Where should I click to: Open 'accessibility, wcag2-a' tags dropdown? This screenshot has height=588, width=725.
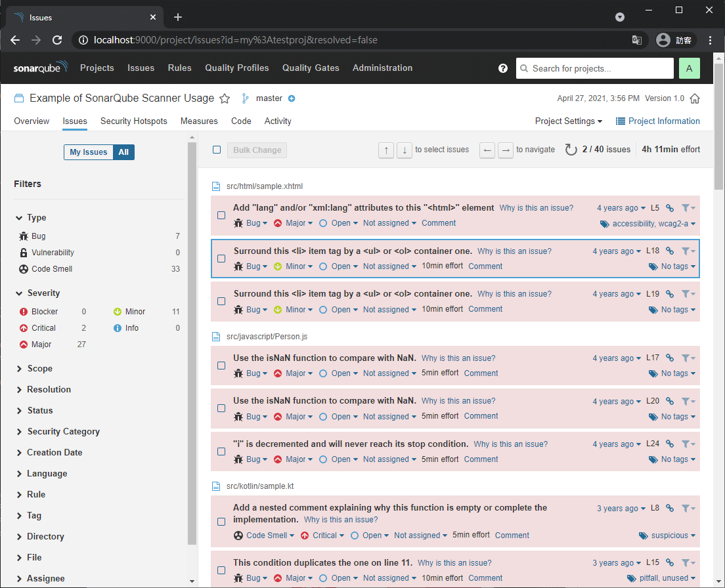648,224
